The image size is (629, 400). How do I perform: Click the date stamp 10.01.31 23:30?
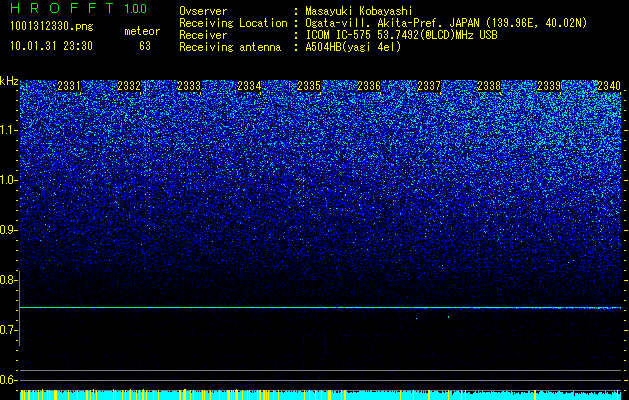(51, 46)
